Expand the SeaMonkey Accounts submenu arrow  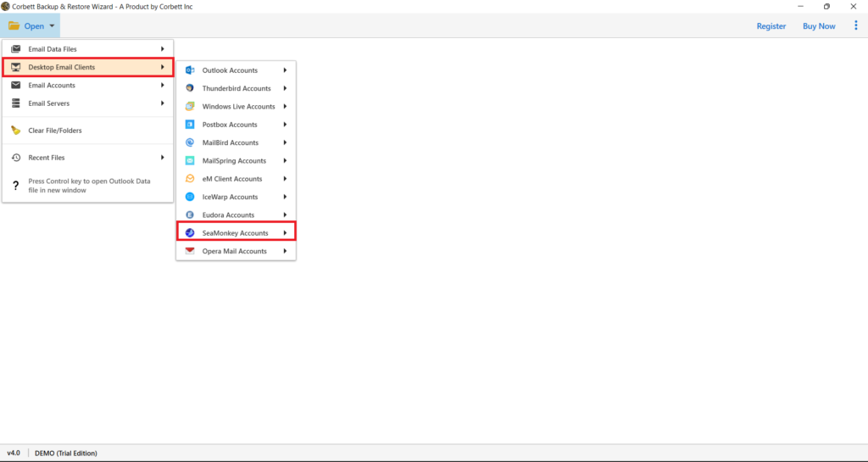click(285, 233)
